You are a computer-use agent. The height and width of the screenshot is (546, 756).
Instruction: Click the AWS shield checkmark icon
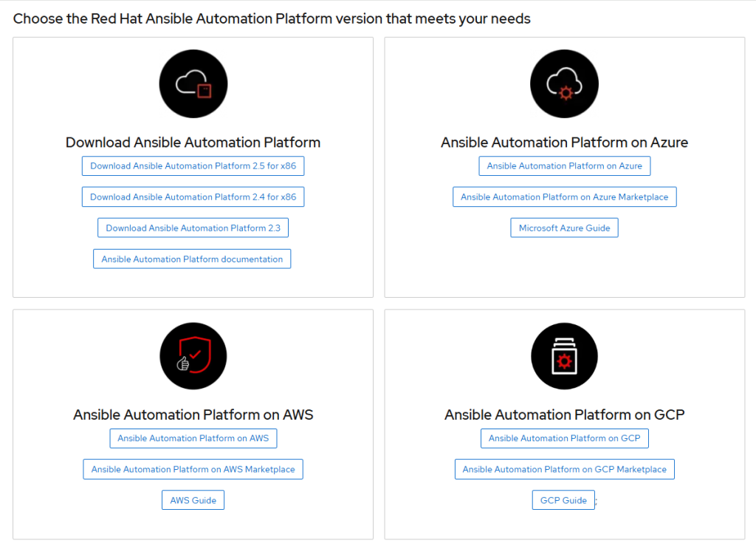coord(193,358)
